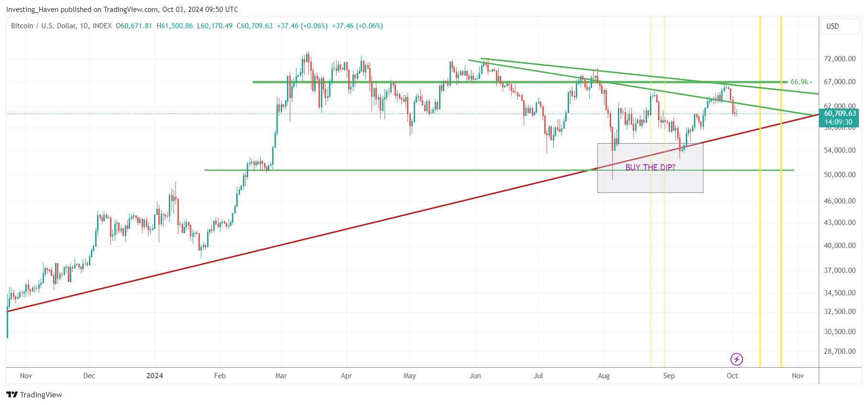Click the 34,500.00 price axis label
868x405 pixels.
(839, 293)
